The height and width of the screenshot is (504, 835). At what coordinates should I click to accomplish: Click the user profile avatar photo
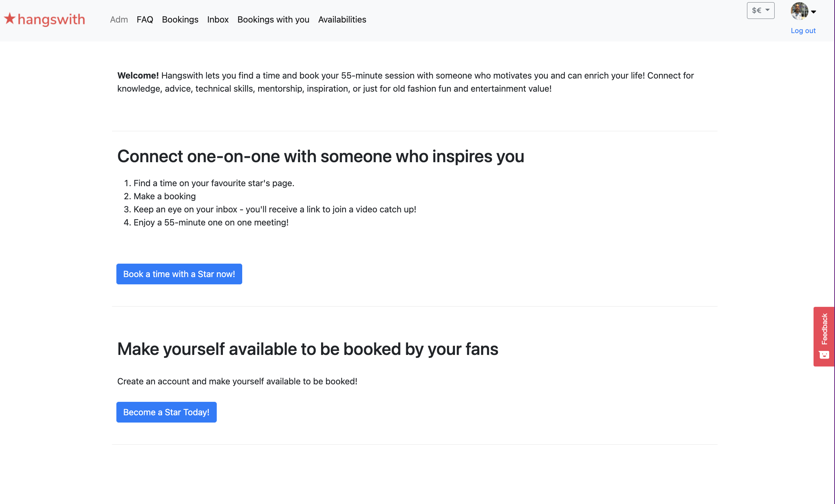coord(799,11)
